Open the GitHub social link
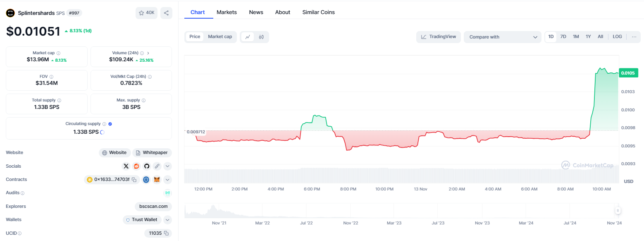Image resolution: width=644 pixels, height=241 pixels. 146,166
